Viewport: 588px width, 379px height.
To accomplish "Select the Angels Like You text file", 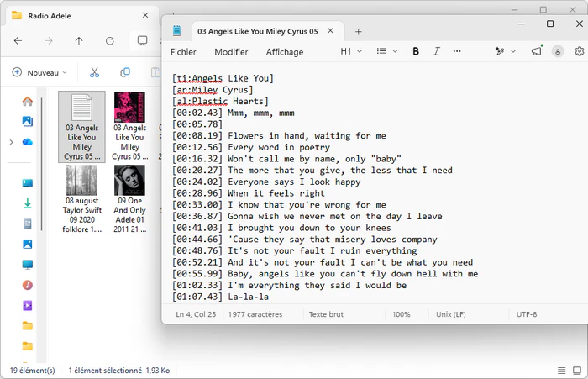I will point(81,127).
